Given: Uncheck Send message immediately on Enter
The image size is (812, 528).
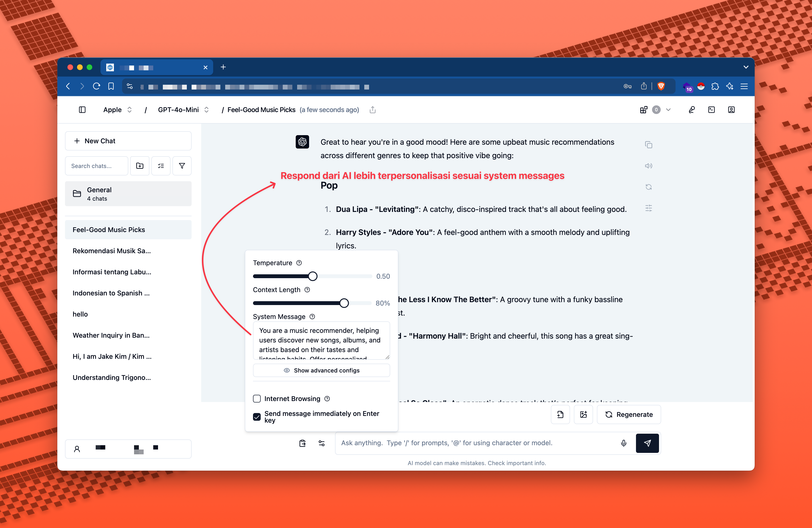Looking at the screenshot, I should click(x=257, y=417).
